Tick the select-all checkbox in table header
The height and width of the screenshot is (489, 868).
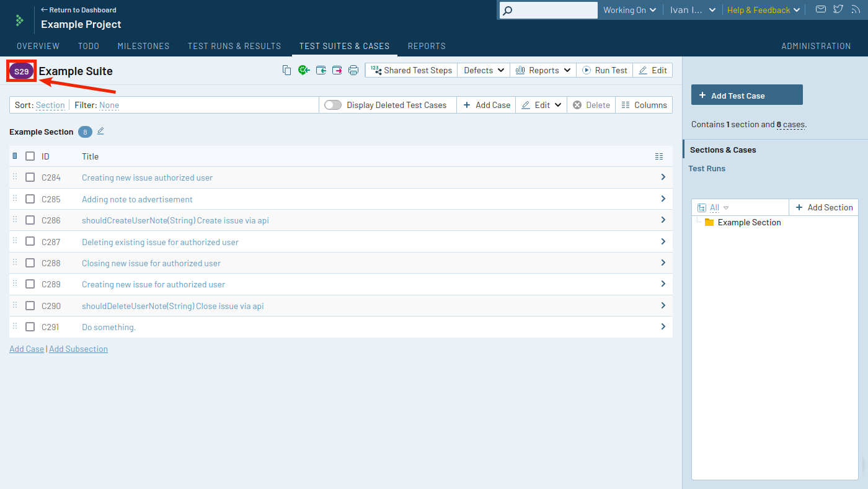tap(30, 156)
